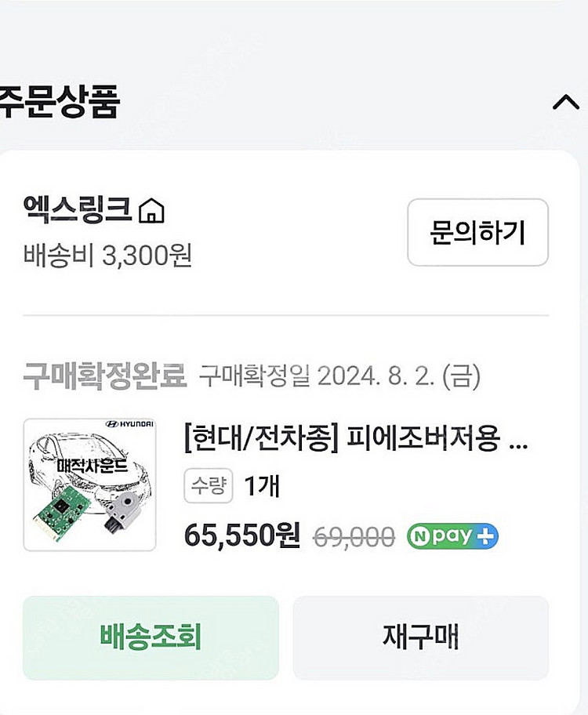Click the 매직사운드 label on the thumbnail
Image resolution: width=588 pixels, height=715 pixels.
click(x=88, y=466)
